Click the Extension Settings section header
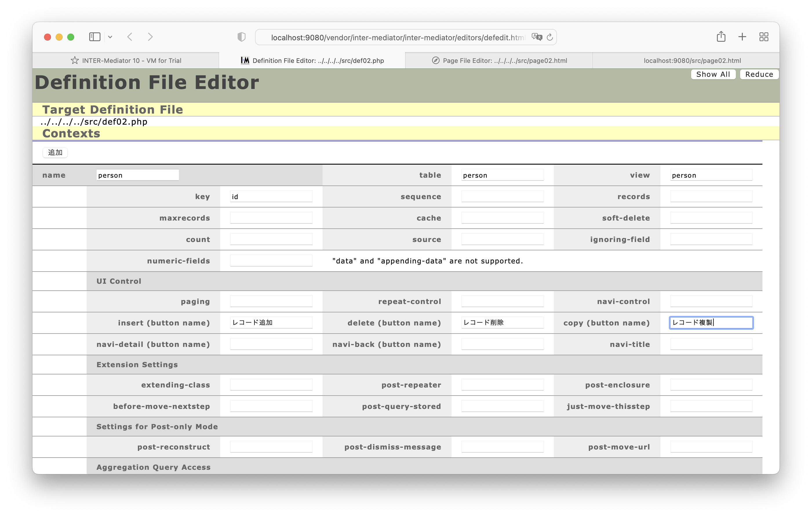Image resolution: width=812 pixels, height=517 pixels. (x=424, y=365)
